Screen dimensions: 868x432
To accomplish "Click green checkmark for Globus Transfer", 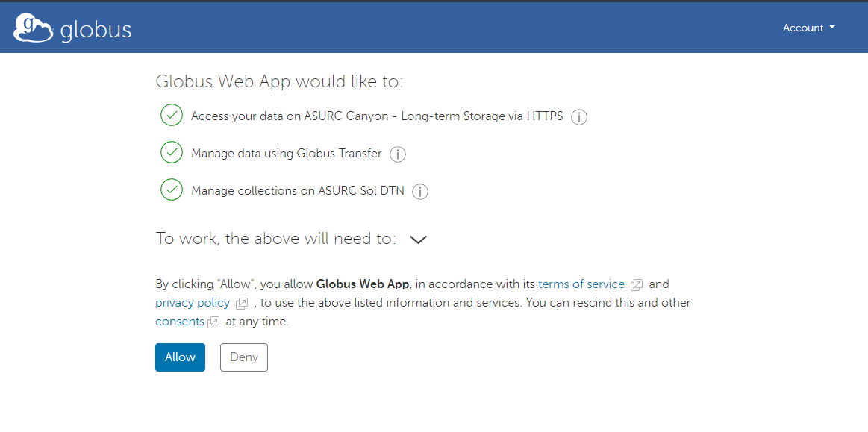I will 172,153.
